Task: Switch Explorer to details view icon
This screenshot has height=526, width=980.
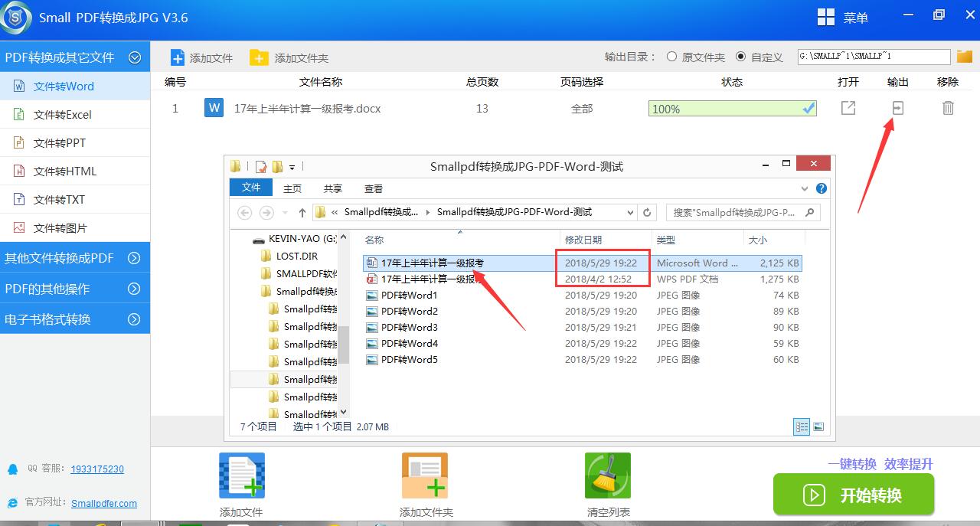Action: click(x=802, y=427)
